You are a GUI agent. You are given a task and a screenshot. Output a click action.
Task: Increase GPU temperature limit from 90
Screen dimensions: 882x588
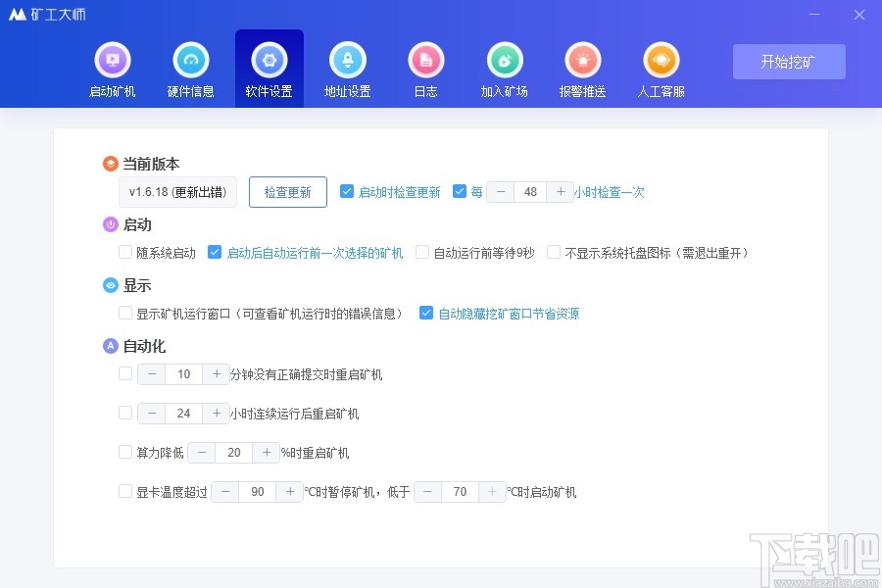291,491
